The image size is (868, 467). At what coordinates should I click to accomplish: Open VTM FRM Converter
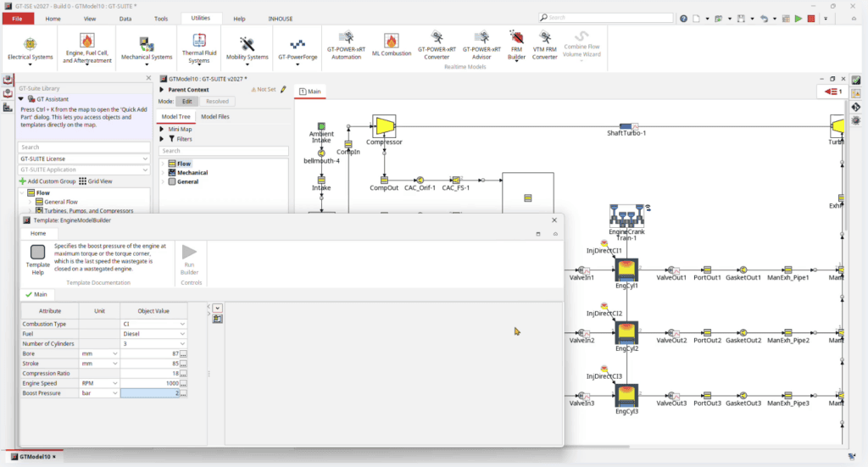point(545,46)
